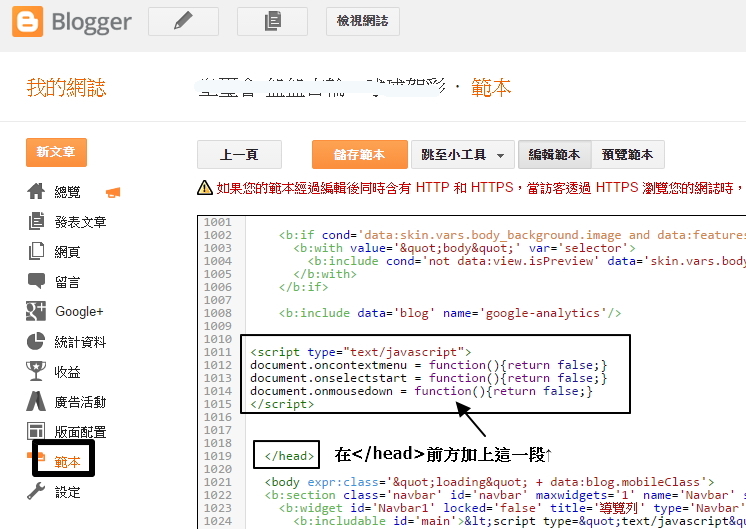Open the 版面配置 sidebar menu item
The width and height of the screenshot is (746, 529).
tap(80, 431)
